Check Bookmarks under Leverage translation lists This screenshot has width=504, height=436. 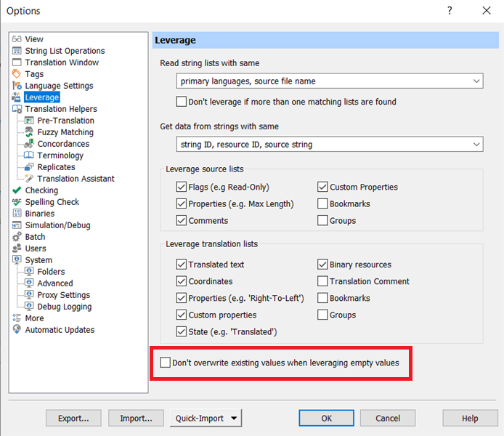322,298
